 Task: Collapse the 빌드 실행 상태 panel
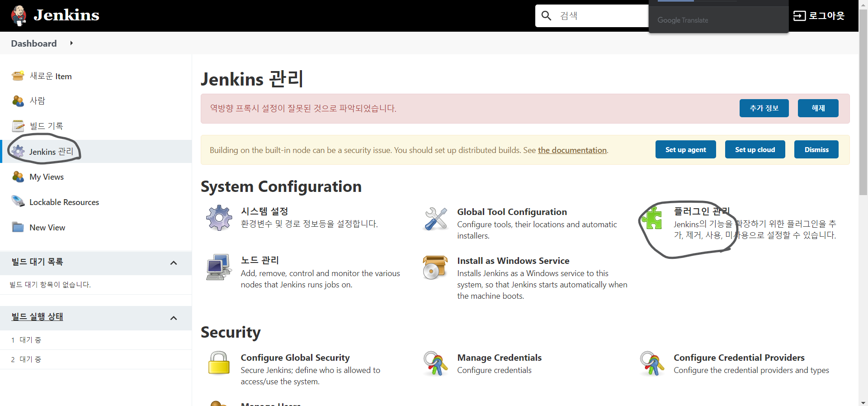[x=174, y=318]
